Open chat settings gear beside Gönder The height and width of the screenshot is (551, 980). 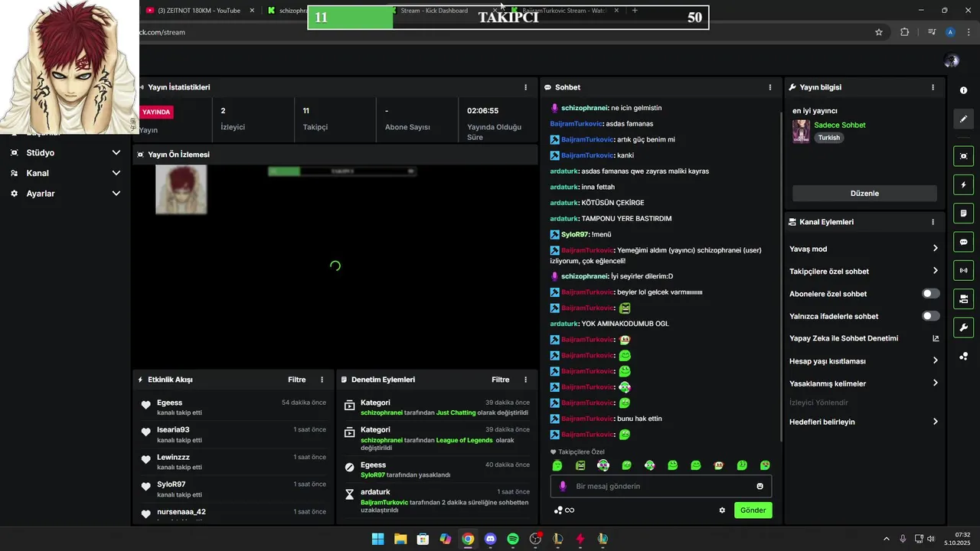pyautogui.click(x=722, y=510)
